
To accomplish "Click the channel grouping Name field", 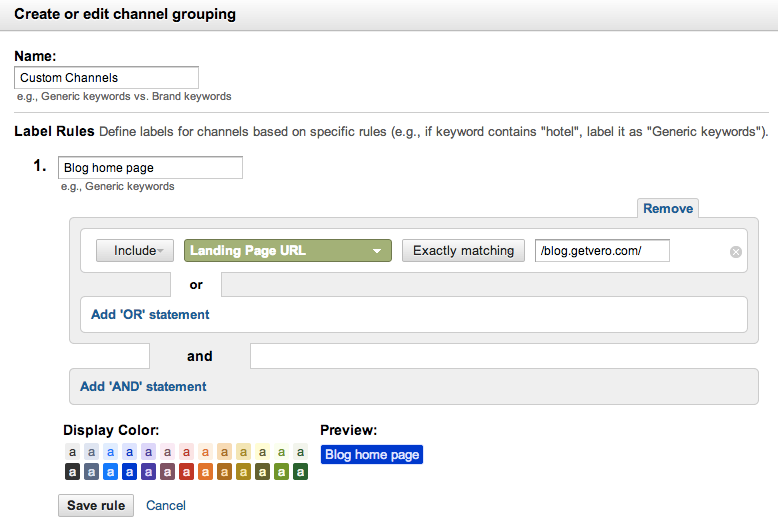I will point(107,77).
